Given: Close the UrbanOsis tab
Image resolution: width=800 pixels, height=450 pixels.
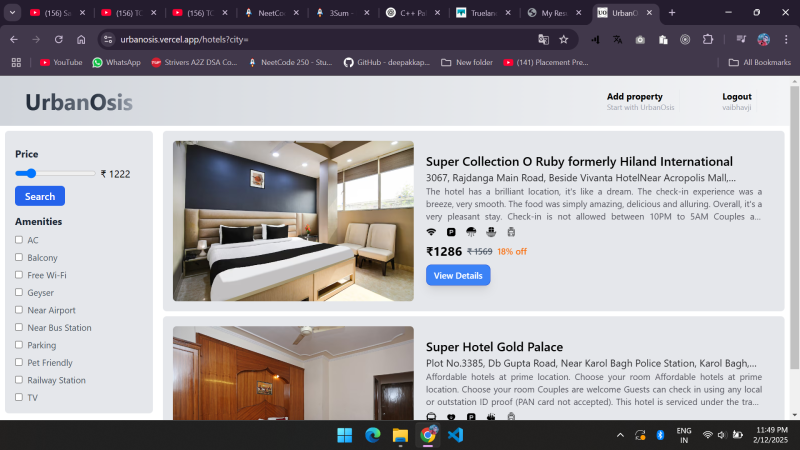Looking at the screenshot, I should pos(649,13).
